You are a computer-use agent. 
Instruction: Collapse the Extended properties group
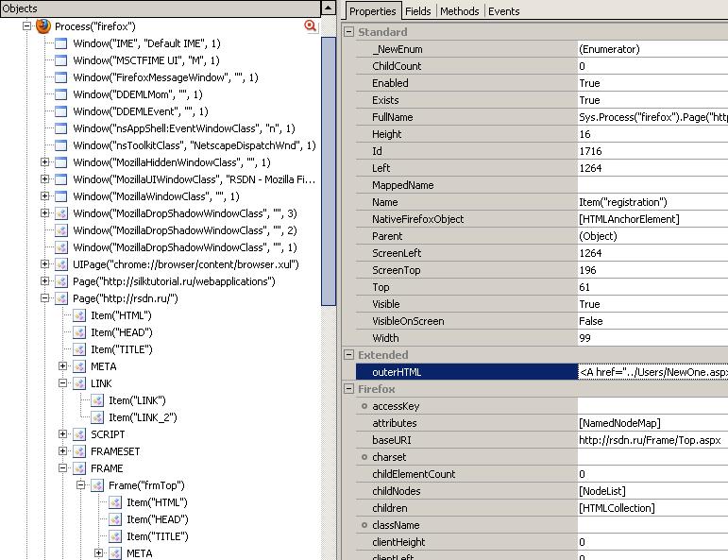pos(349,355)
